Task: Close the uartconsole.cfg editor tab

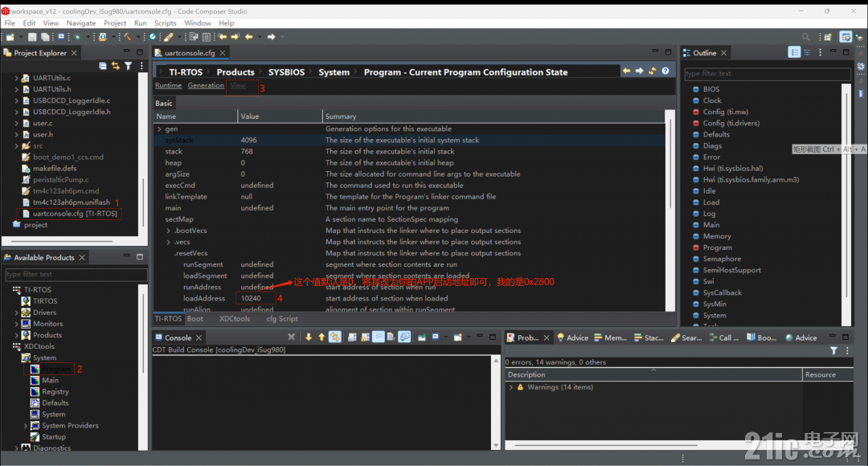Action: coord(223,53)
